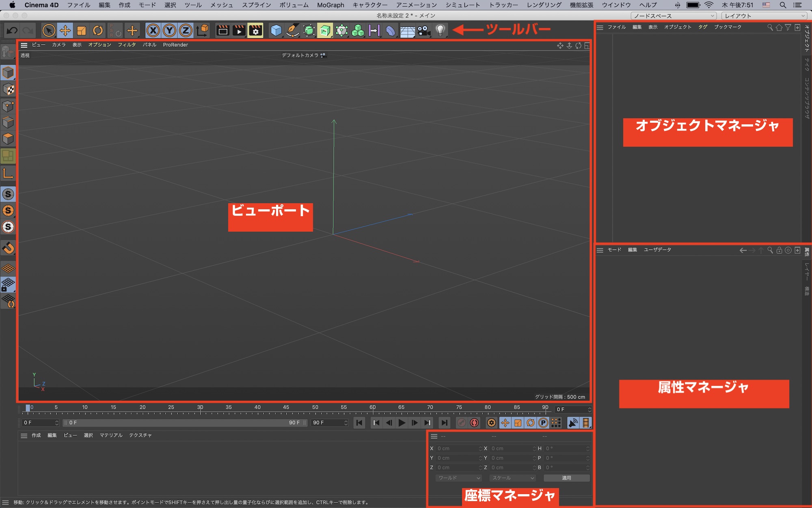Click the Camera object icon
This screenshot has height=508, width=812.
click(423, 30)
